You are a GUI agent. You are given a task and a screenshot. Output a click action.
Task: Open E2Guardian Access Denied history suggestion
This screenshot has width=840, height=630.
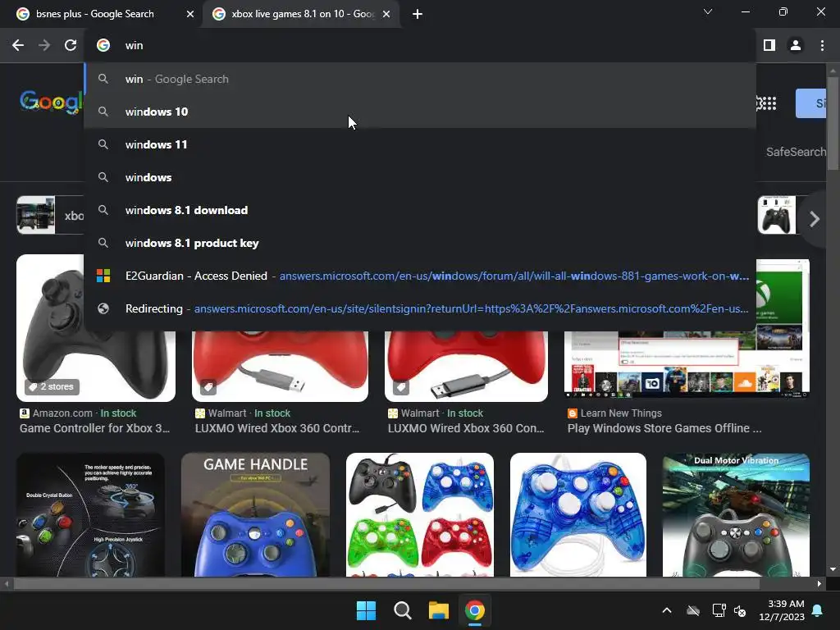click(x=420, y=276)
